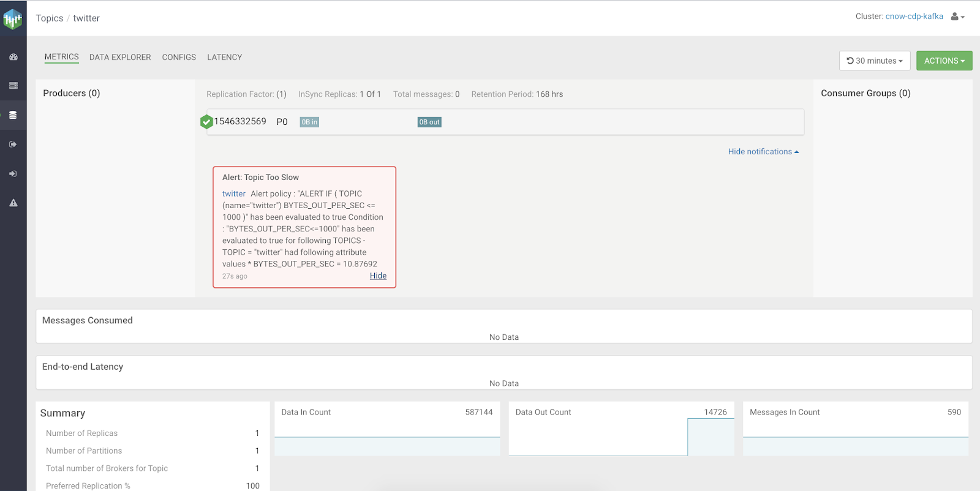The height and width of the screenshot is (491, 980).
Task: Click the Data Out Count value 14726
Action: point(715,412)
